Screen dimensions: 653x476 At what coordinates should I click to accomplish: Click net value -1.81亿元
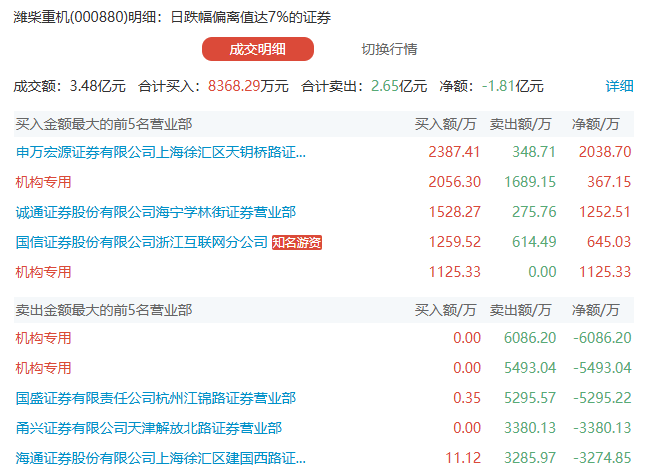coord(513,86)
